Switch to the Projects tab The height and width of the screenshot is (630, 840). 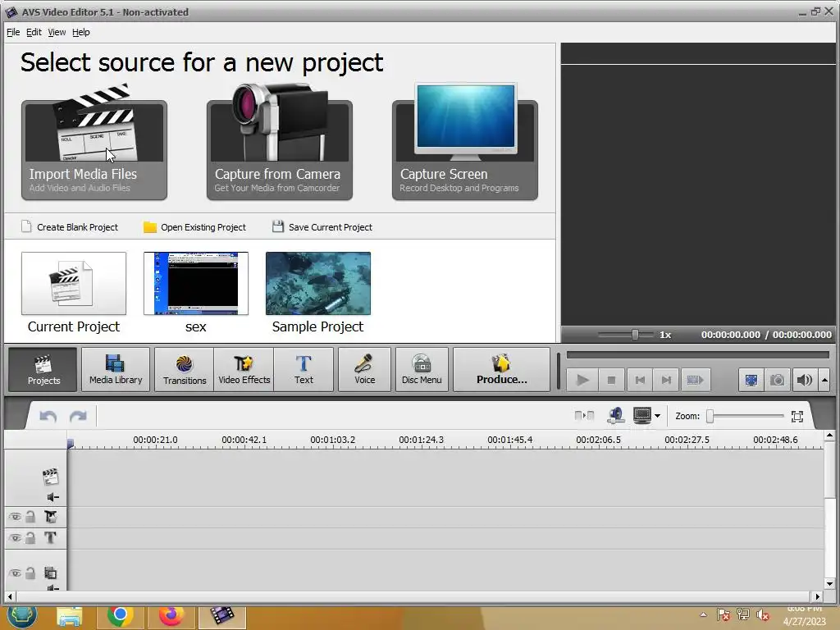click(43, 370)
